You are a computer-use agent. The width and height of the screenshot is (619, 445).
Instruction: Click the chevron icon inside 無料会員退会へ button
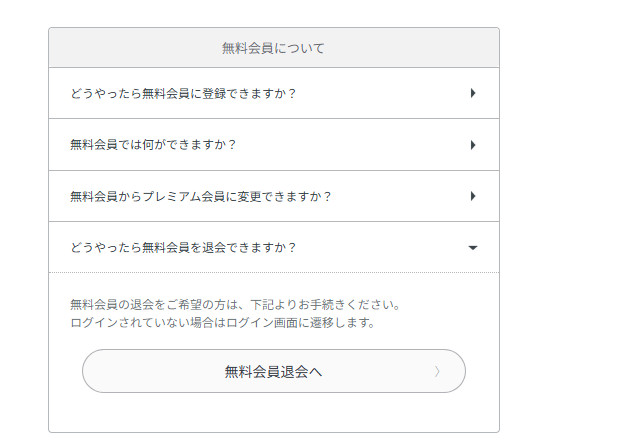coord(437,372)
